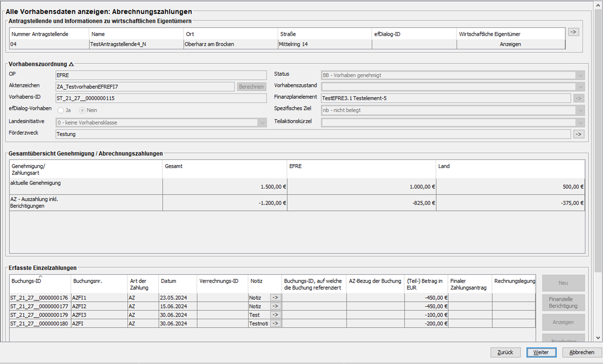Click applicant name TestAntragstellende4_N
This screenshot has height=364, width=603.
coord(118,44)
